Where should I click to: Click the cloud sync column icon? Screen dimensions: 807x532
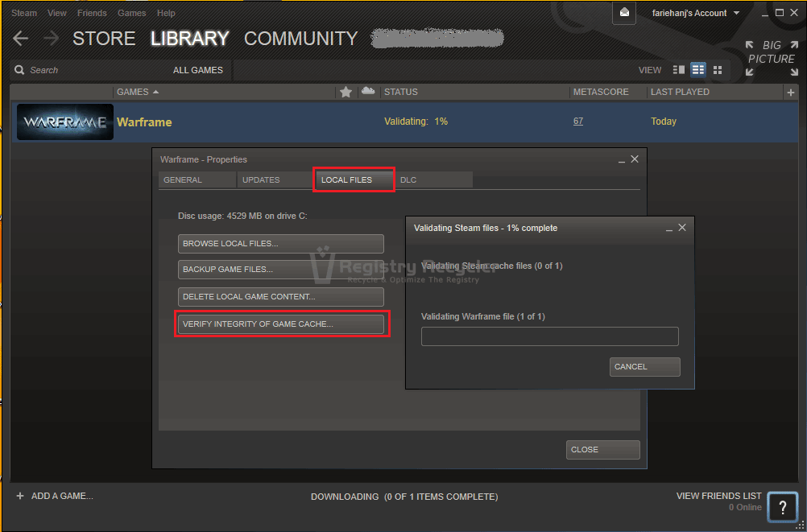[x=367, y=91]
